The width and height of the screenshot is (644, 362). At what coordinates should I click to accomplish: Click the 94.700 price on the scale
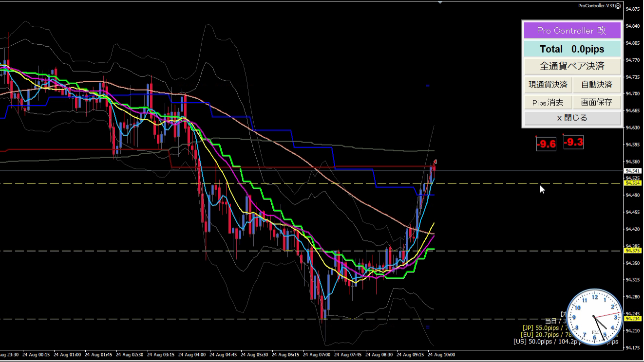[633, 93]
